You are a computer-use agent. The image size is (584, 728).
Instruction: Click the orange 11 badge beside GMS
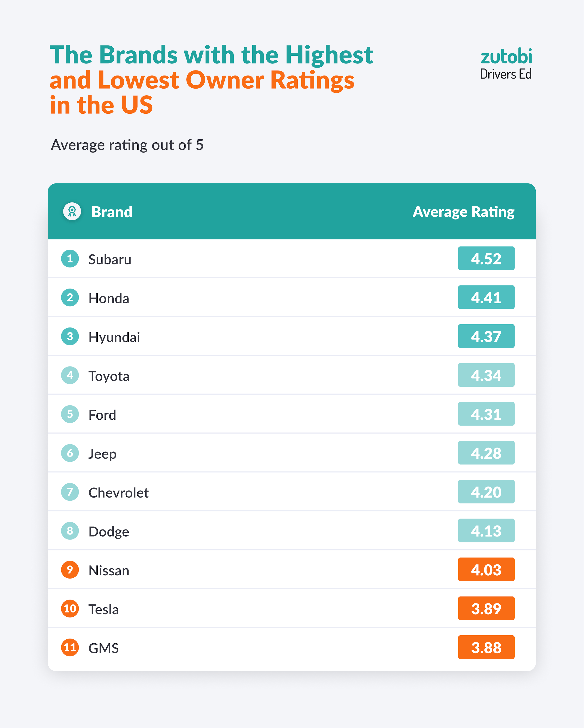tap(70, 647)
